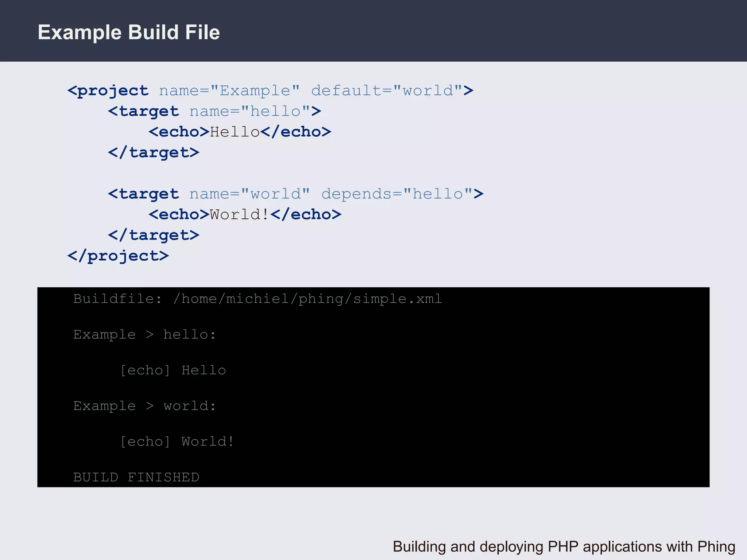Click the second closing target tag
747x560 pixels.
pos(154,235)
